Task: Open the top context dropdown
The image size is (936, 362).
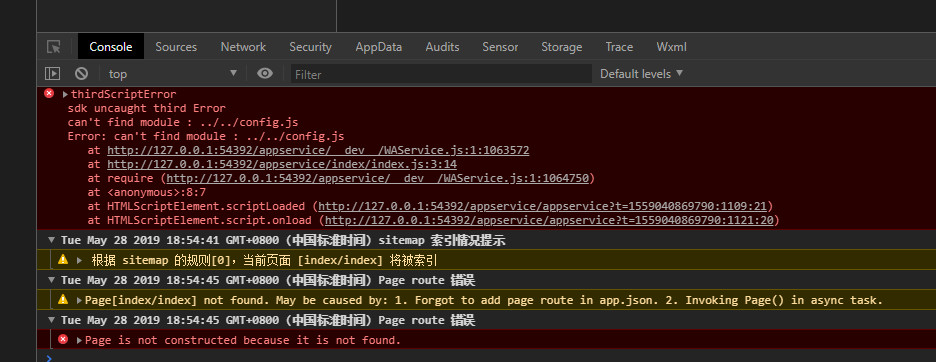Action: coord(173,73)
